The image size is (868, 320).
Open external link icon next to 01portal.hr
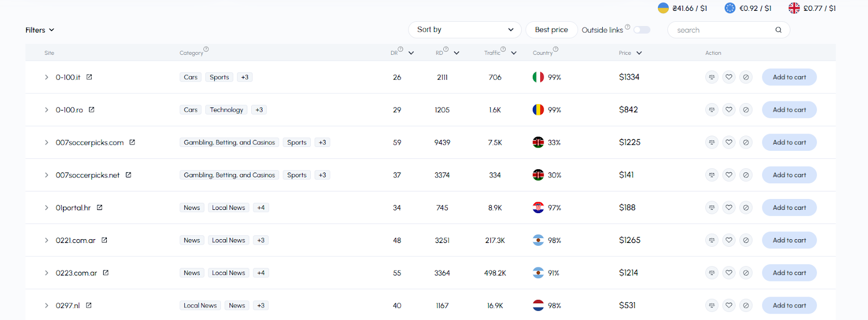click(x=99, y=208)
